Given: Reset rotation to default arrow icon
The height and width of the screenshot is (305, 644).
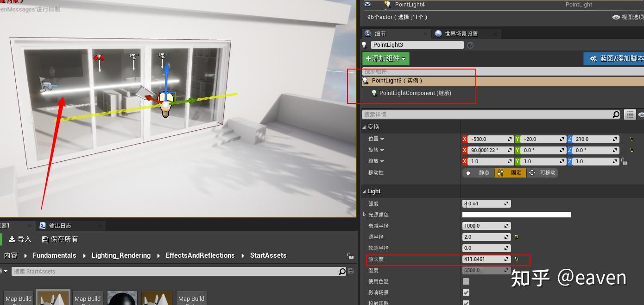Looking at the screenshot, I should pos(631,150).
